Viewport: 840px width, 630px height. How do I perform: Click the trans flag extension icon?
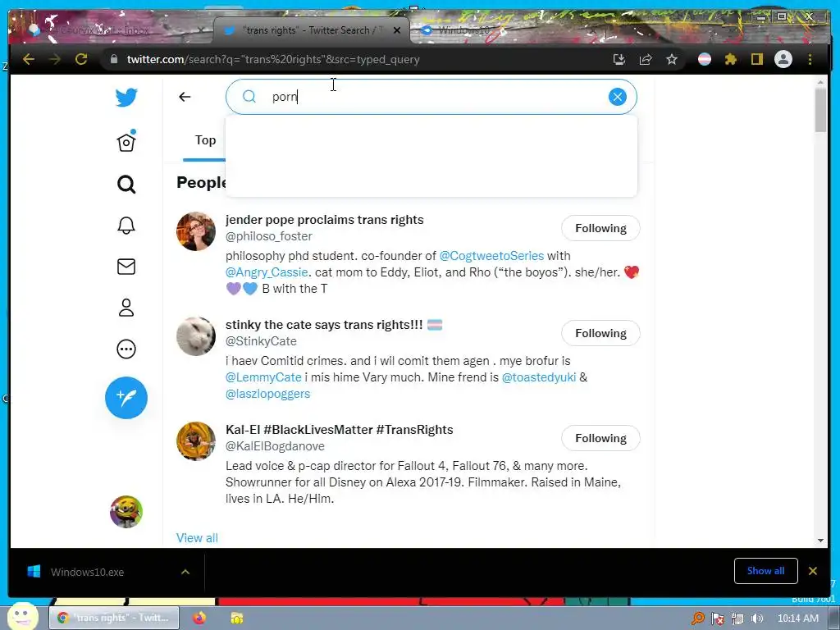coord(705,59)
